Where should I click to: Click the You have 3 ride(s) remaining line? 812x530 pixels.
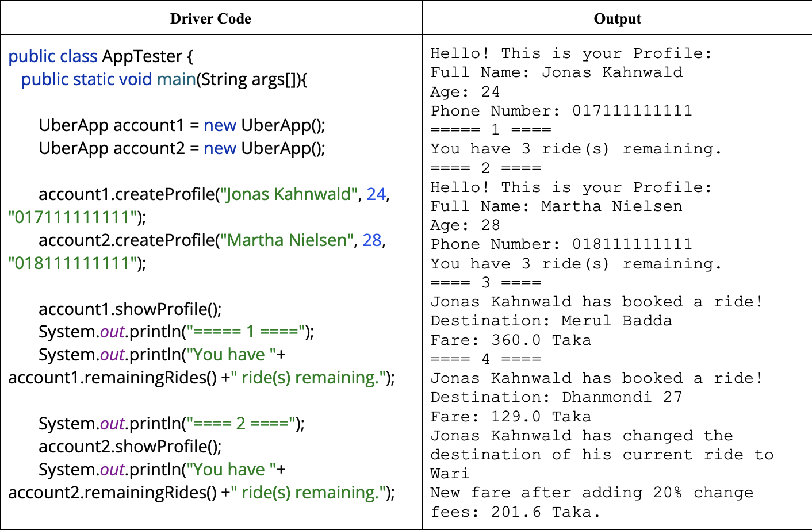tap(555, 148)
